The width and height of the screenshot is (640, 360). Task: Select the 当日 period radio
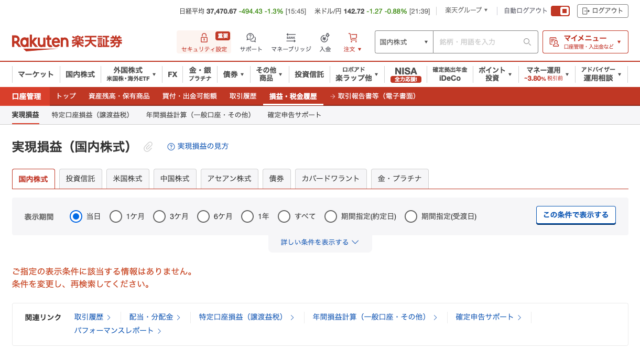76,216
